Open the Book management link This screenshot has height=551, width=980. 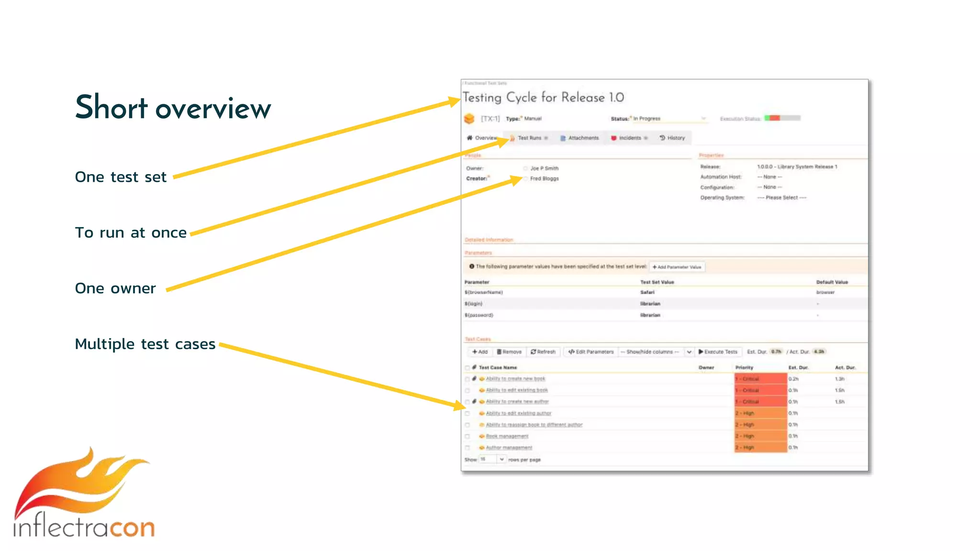click(x=507, y=436)
